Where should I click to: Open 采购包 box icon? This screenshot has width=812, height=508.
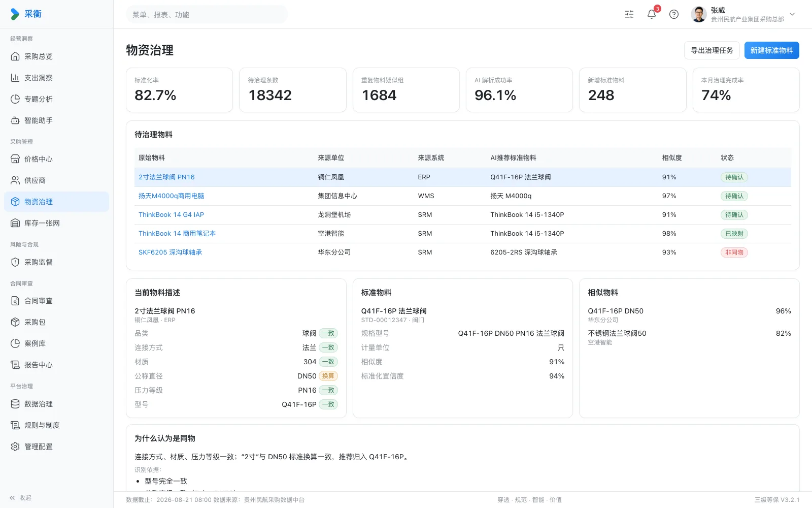click(x=15, y=322)
